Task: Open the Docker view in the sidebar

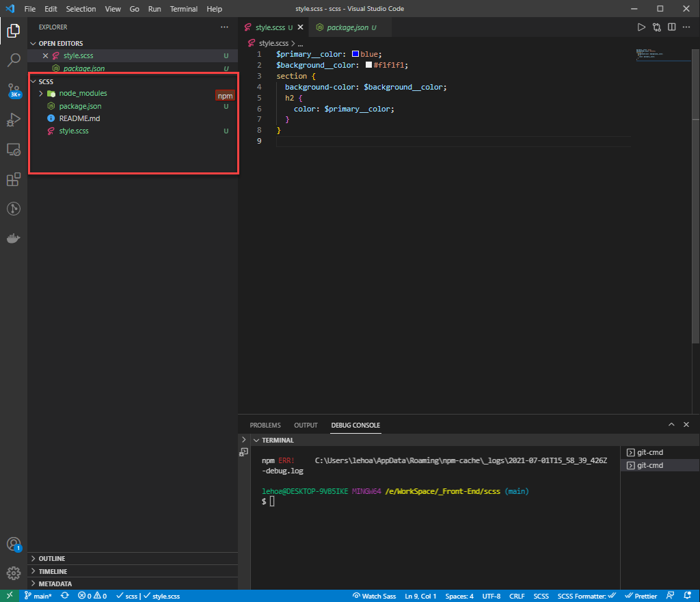Action: 14,239
